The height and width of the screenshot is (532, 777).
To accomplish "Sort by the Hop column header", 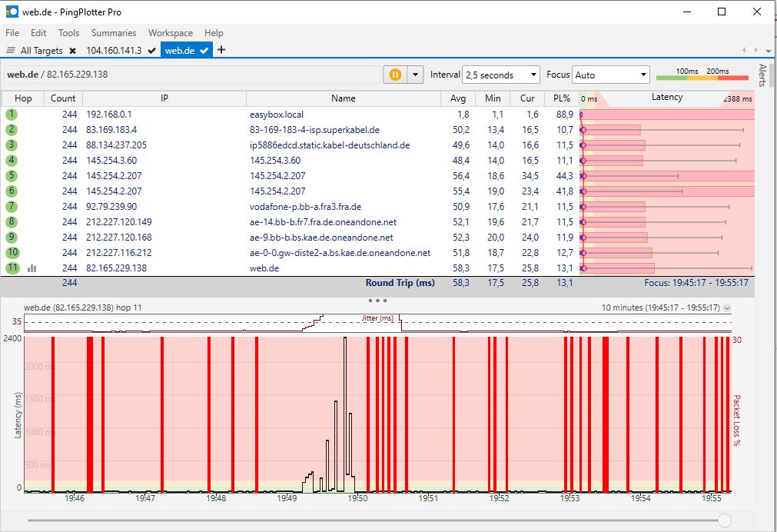I will coord(23,98).
